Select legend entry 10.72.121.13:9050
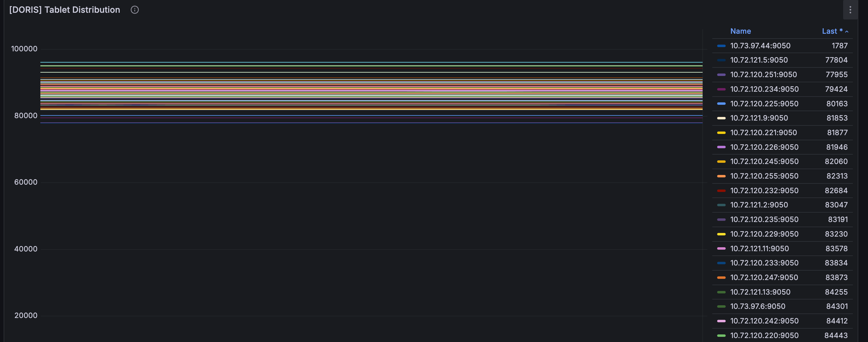 tap(760, 292)
